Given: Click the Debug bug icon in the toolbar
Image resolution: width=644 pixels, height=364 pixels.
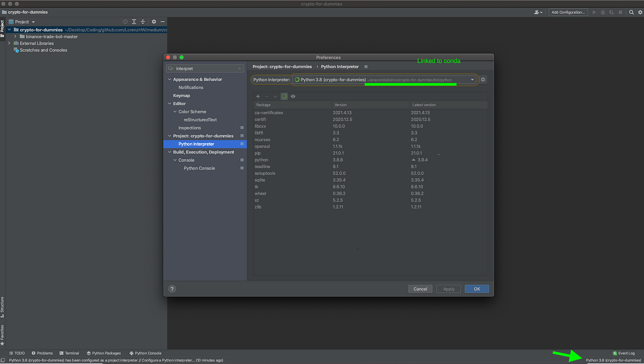Looking at the screenshot, I should (x=603, y=12).
